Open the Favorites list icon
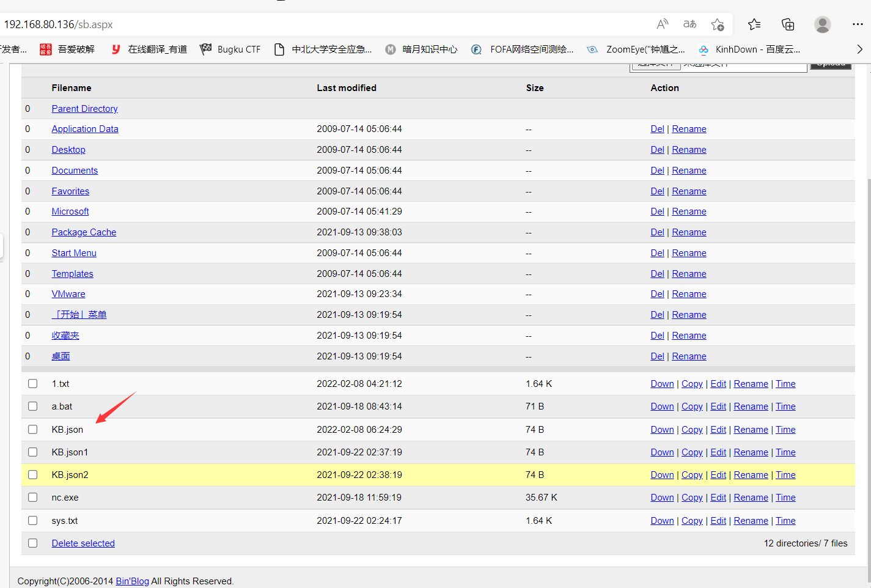Viewport: 871px width, 588px height. coord(754,24)
